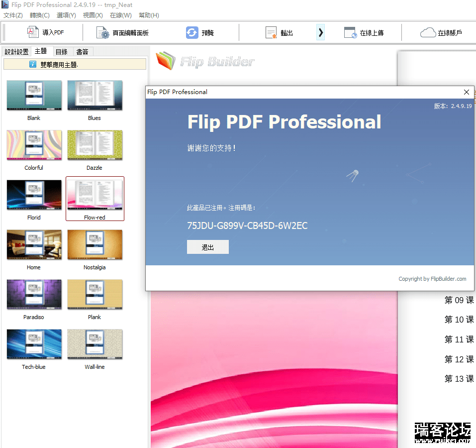
Task: Switch to the 主題 tab
Action: pyautogui.click(x=41, y=51)
